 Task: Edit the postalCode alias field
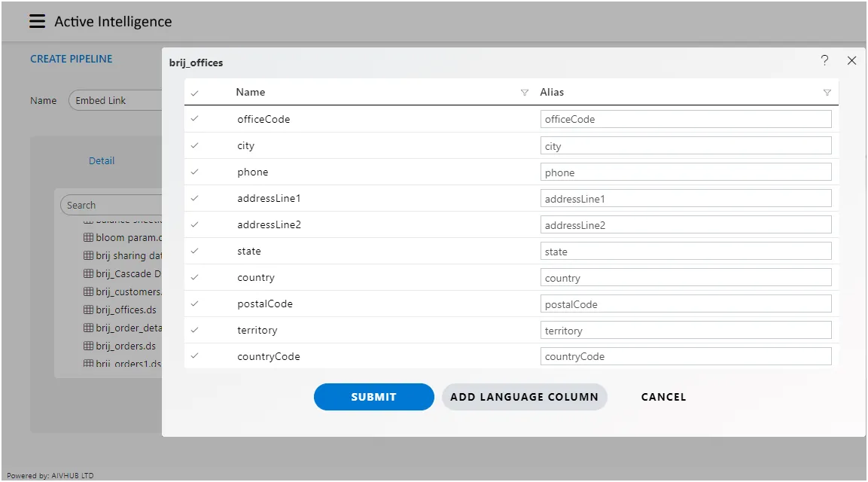click(x=686, y=304)
